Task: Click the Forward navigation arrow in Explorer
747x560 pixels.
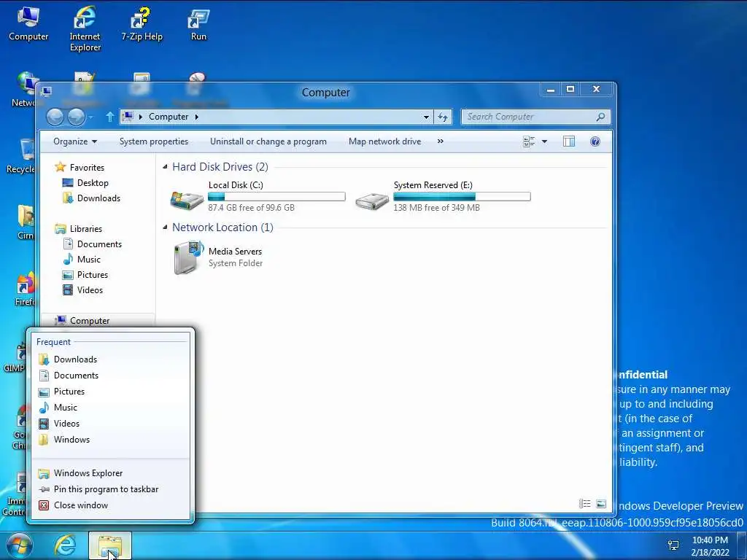Action: click(76, 117)
